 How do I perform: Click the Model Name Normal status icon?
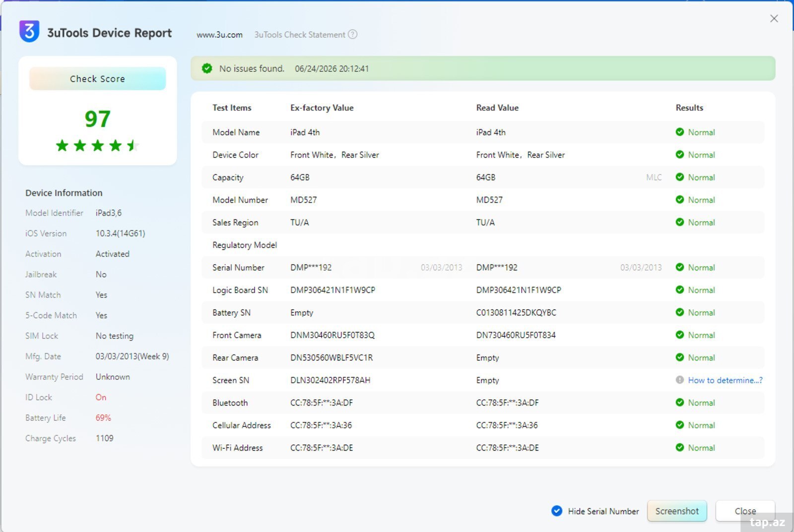point(680,132)
